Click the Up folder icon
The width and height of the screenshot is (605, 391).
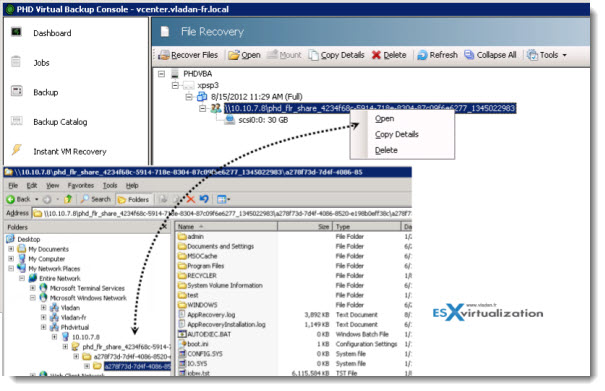(x=68, y=200)
